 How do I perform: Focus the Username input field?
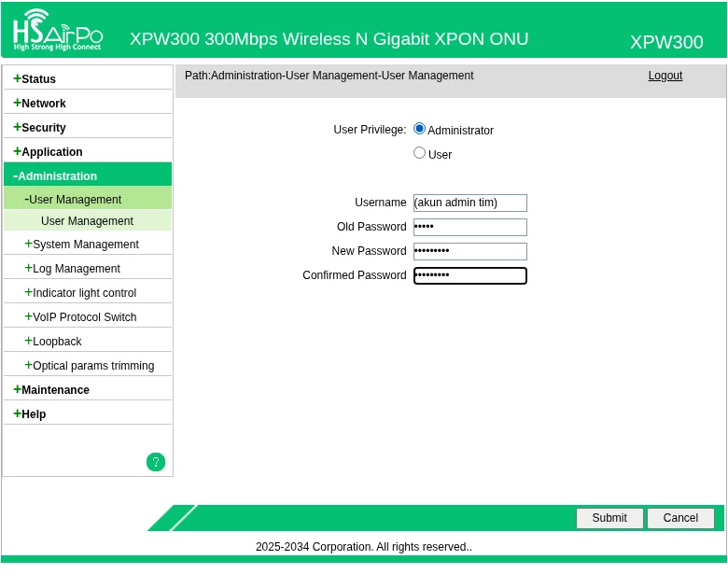(469, 203)
